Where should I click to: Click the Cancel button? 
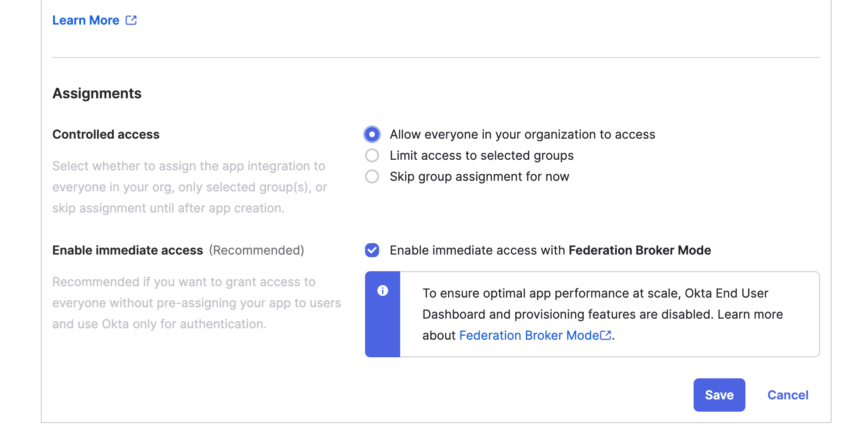(788, 395)
